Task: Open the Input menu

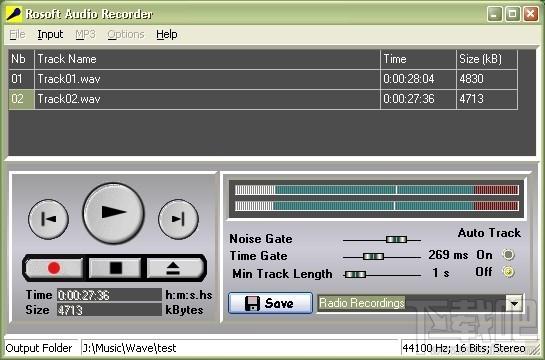Action: click(x=50, y=34)
